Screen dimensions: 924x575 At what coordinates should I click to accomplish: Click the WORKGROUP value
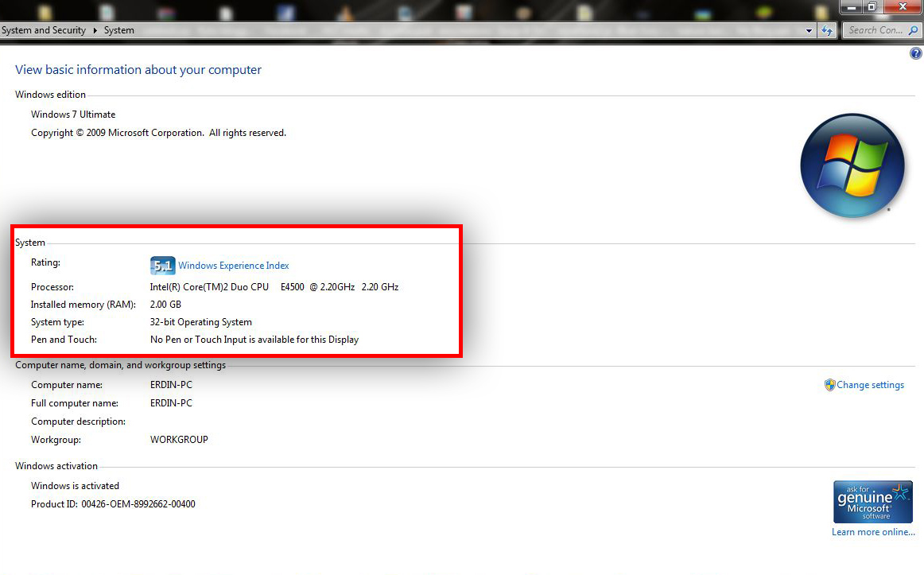(179, 440)
